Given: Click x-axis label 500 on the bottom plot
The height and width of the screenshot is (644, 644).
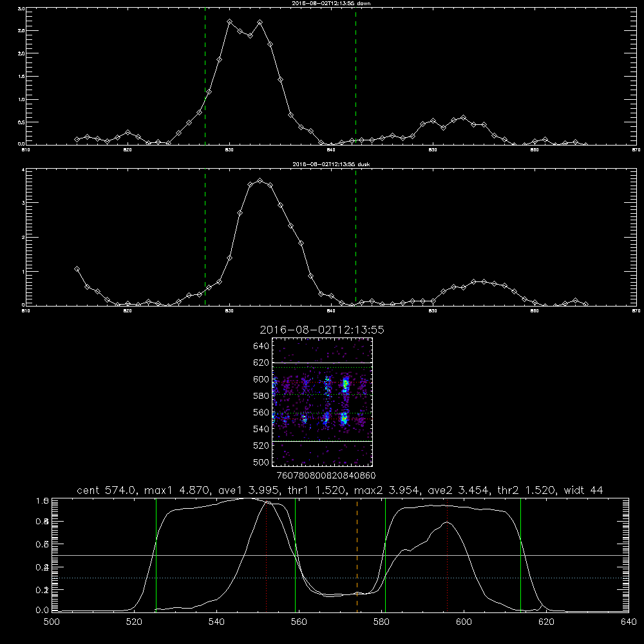Looking at the screenshot, I should click(x=52, y=622).
